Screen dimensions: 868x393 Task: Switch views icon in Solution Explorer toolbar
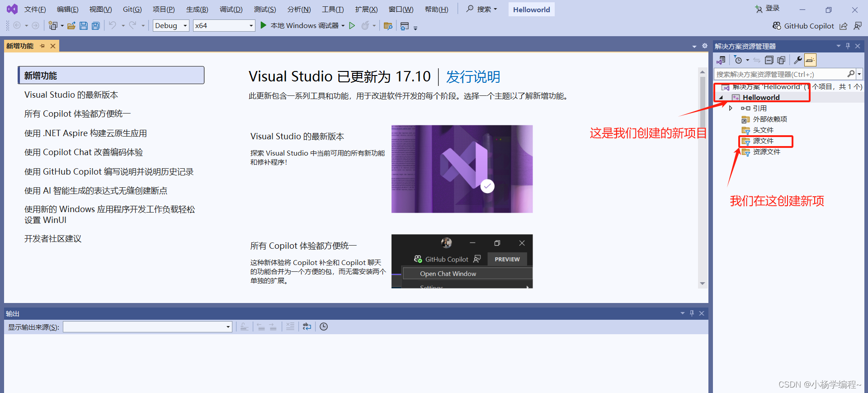tap(721, 60)
